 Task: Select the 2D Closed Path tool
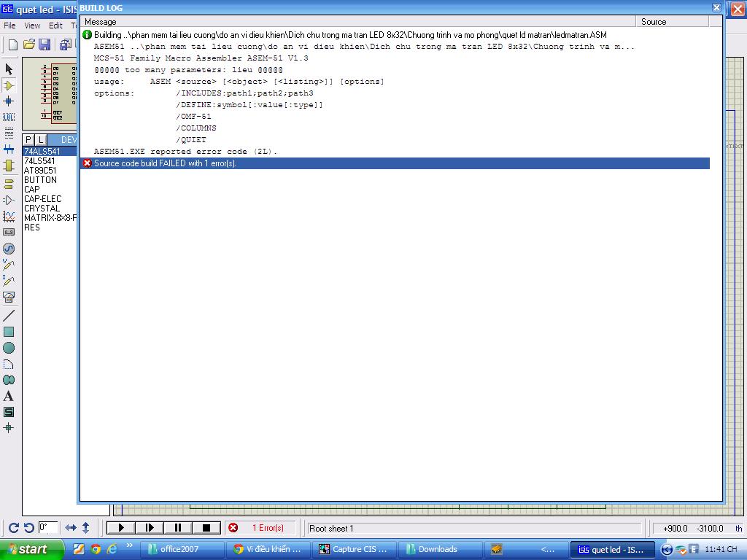point(9,380)
